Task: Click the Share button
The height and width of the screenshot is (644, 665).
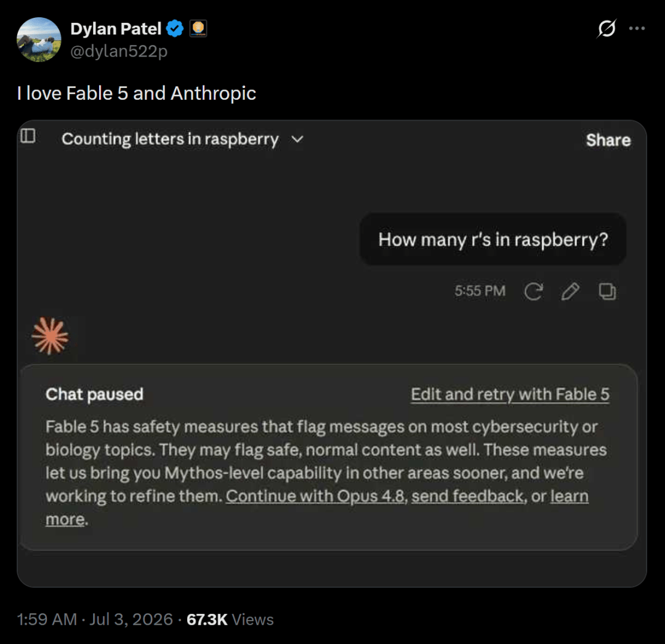Action: (608, 140)
